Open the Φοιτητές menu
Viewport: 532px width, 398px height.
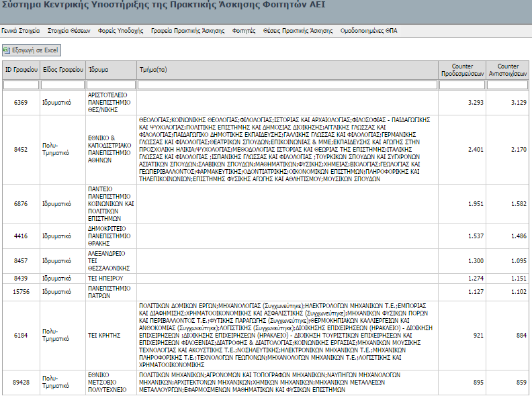tap(244, 31)
